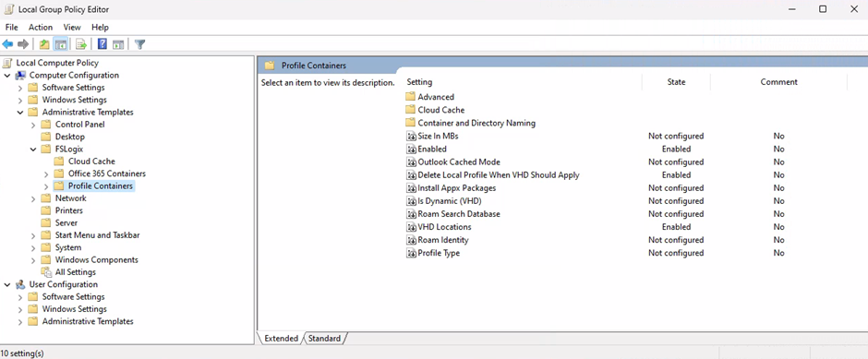Select Container and Directory Naming folder
Screen dimensions: 868x359
pos(476,123)
